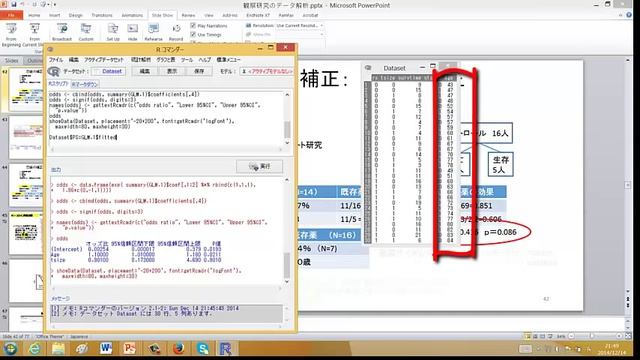
Task: Click Rehearse Timings icon
Action: click(153, 29)
